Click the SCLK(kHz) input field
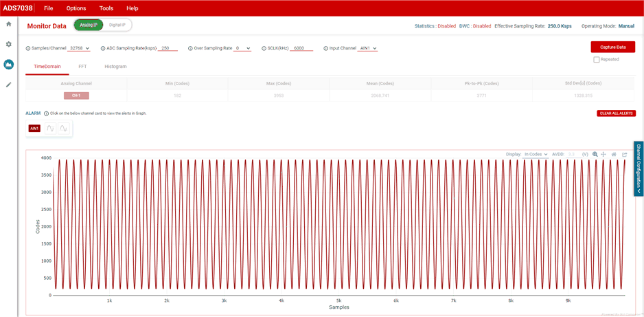Image resolution: width=644 pixels, height=317 pixels. [x=302, y=49]
